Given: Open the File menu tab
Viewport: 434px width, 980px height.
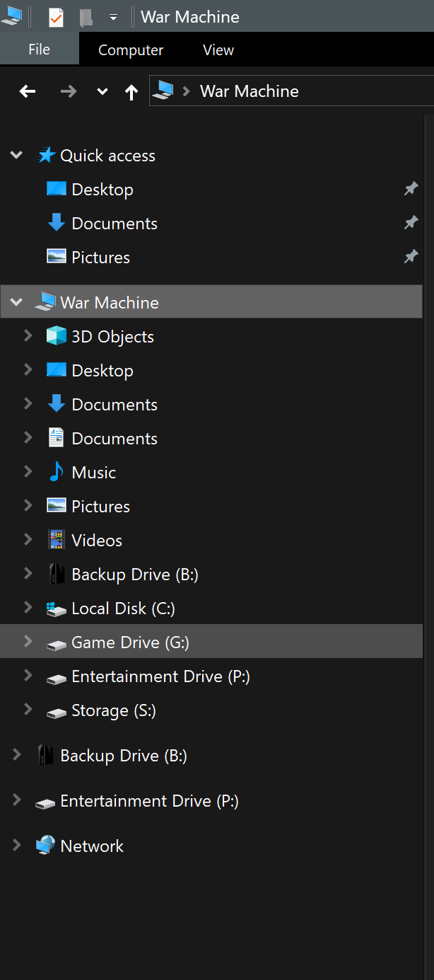Looking at the screenshot, I should pyautogui.click(x=40, y=50).
